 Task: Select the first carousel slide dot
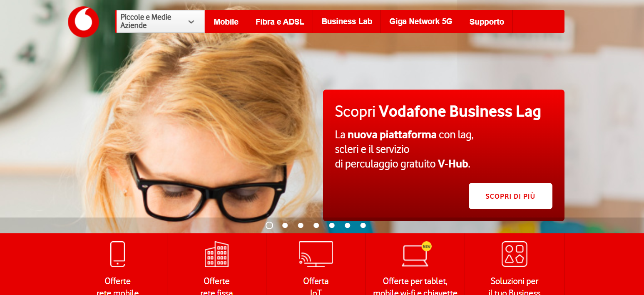coord(269,225)
